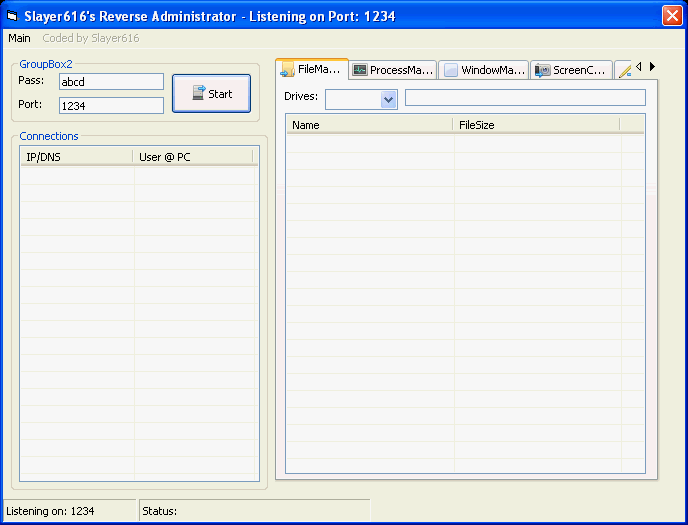This screenshot has width=688, height=525.
Task: Click the ProcessManager tab monitor icon
Action: click(x=360, y=71)
